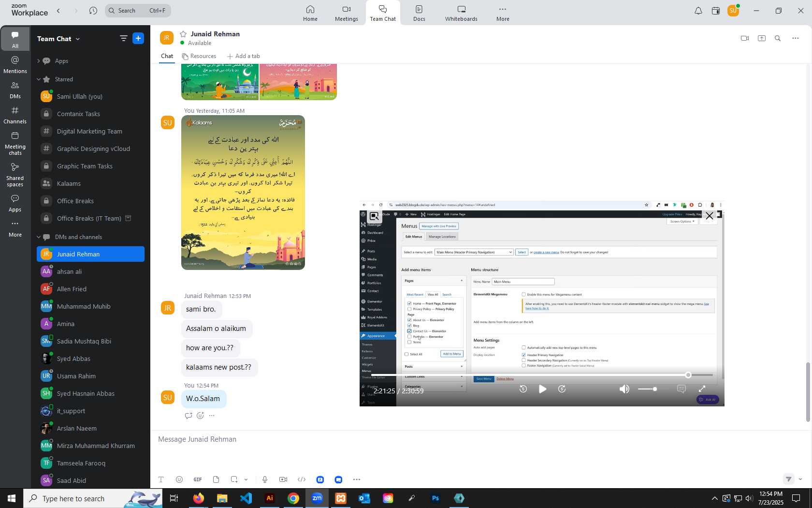Record an audio message
Image resolution: width=812 pixels, height=508 pixels.
point(265,479)
